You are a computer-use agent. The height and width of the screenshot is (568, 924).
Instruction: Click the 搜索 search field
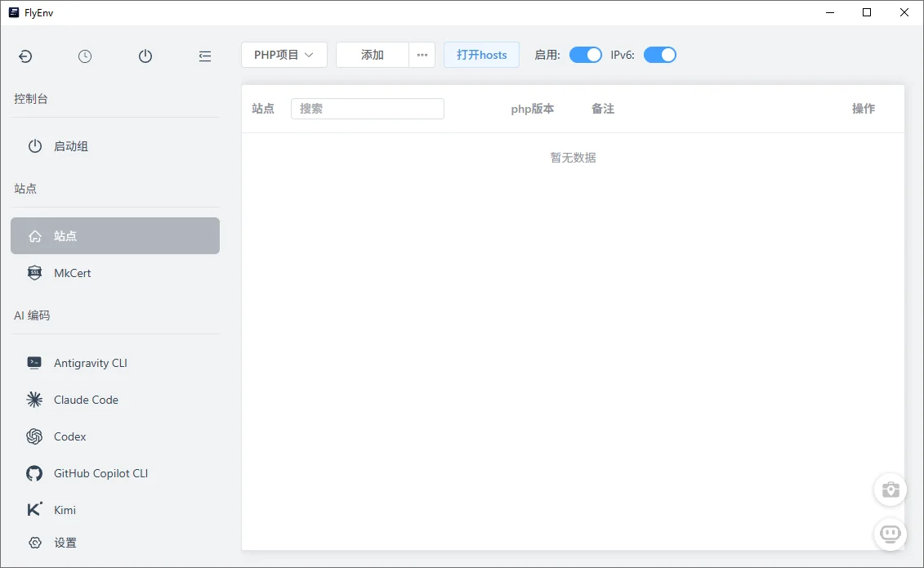[x=368, y=109]
